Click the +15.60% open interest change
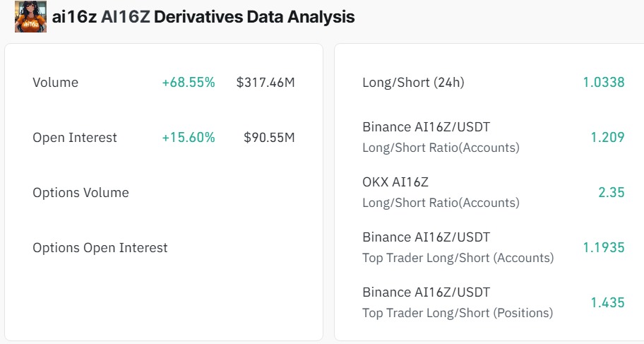Viewport: 644px width, 344px height. (188, 138)
